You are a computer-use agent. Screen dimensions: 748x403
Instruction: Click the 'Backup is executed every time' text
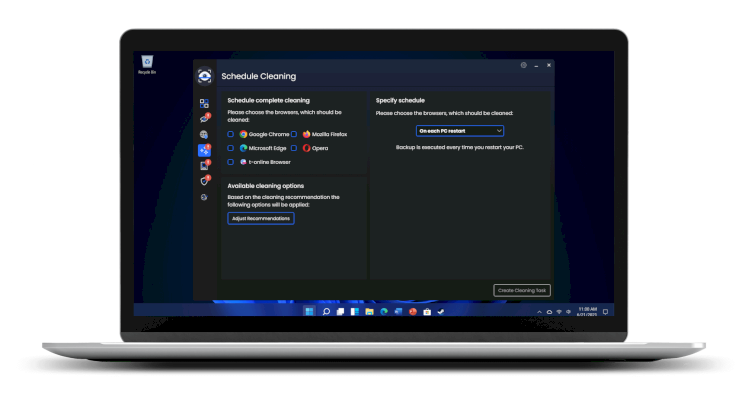point(460,147)
